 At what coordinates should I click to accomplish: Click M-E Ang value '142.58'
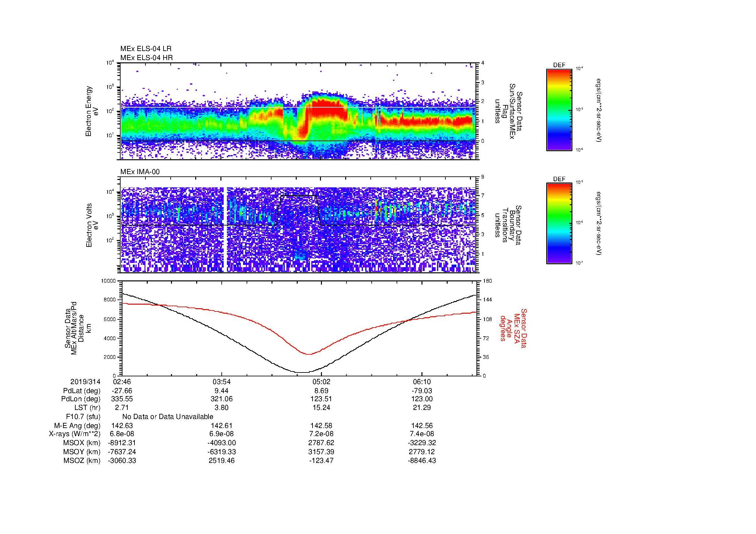(x=321, y=426)
